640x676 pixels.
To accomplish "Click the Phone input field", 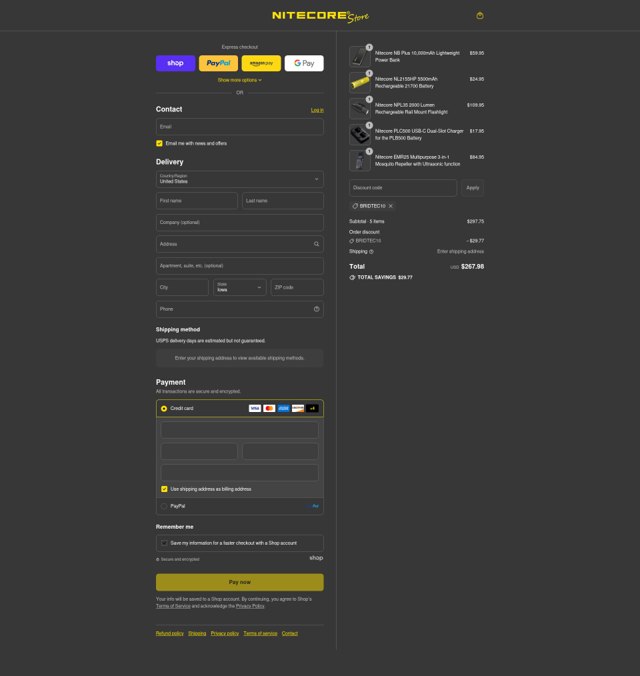I will pyautogui.click(x=240, y=309).
